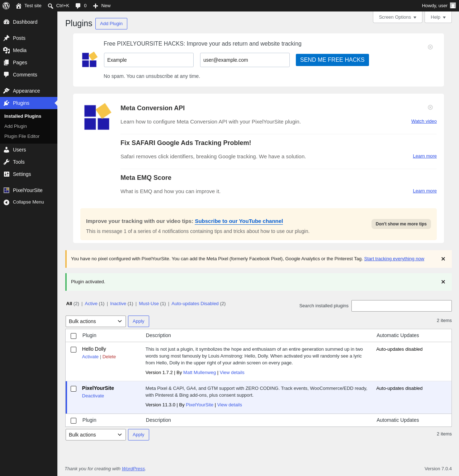The width and height of the screenshot is (459, 476).
Task: Filter plugins by Inactive
Action: (x=118, y=304)
